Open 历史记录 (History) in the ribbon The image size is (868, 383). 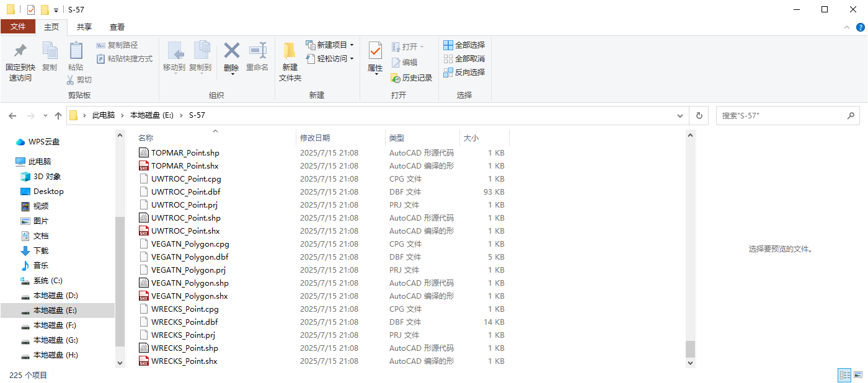tap(409, 77)
